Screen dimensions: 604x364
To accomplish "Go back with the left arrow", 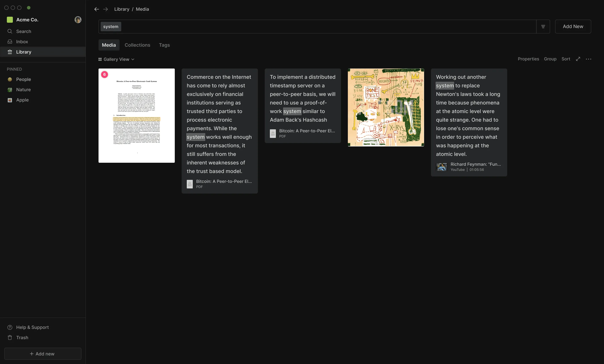I will 97,9.
